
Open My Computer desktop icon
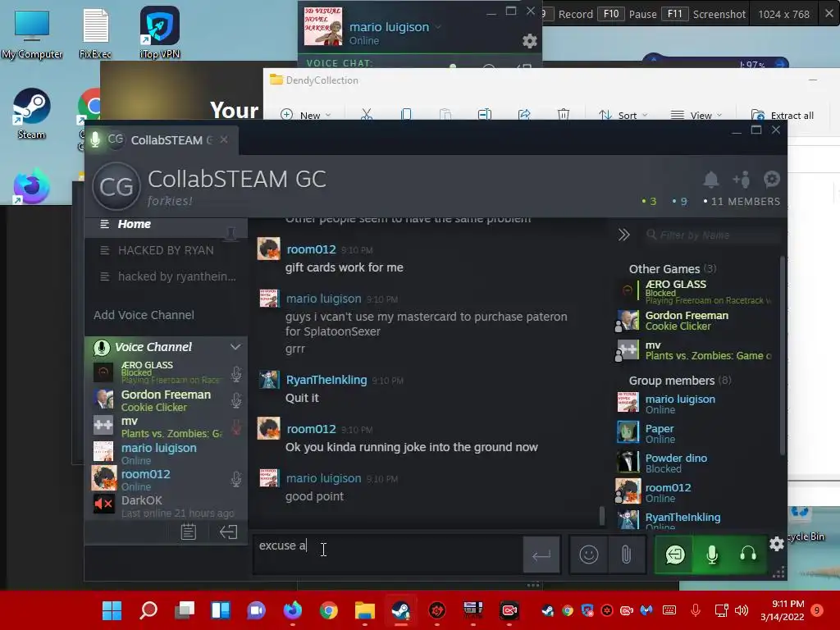32,33
